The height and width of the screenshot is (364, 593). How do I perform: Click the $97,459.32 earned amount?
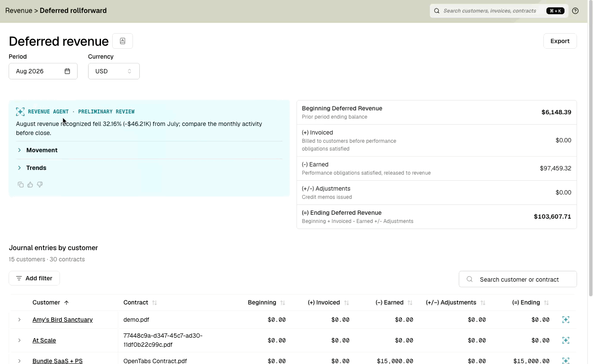[555, 168]
